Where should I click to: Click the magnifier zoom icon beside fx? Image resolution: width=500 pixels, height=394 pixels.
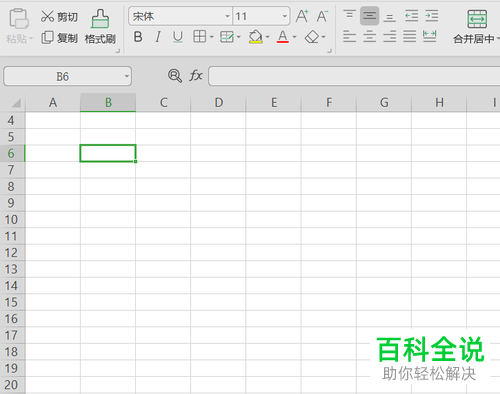(x=175, y=76)
